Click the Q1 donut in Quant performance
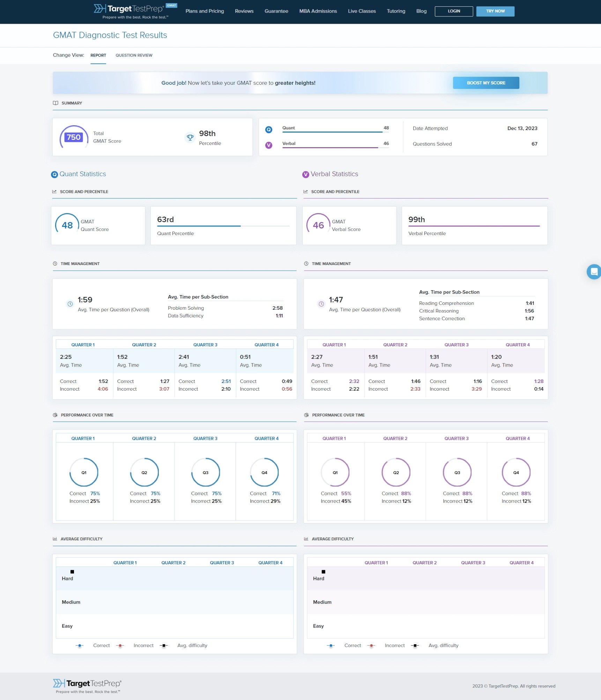The height and width of the screenshot is (700, 601). tap(84, 472)
